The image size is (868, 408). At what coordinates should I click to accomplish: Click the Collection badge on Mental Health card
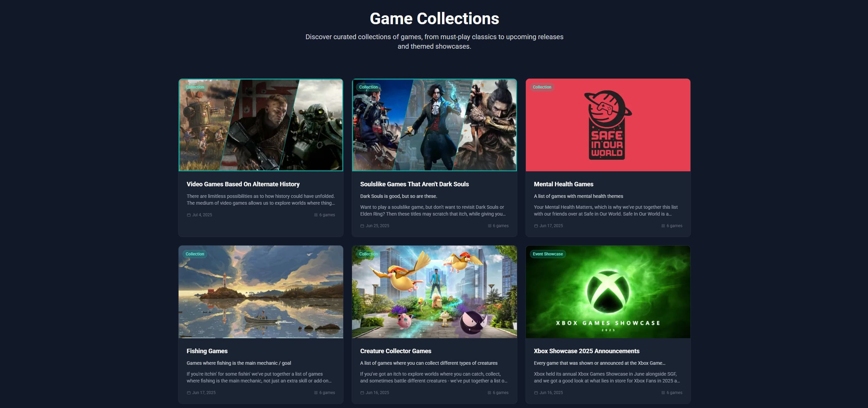[542, 87]
